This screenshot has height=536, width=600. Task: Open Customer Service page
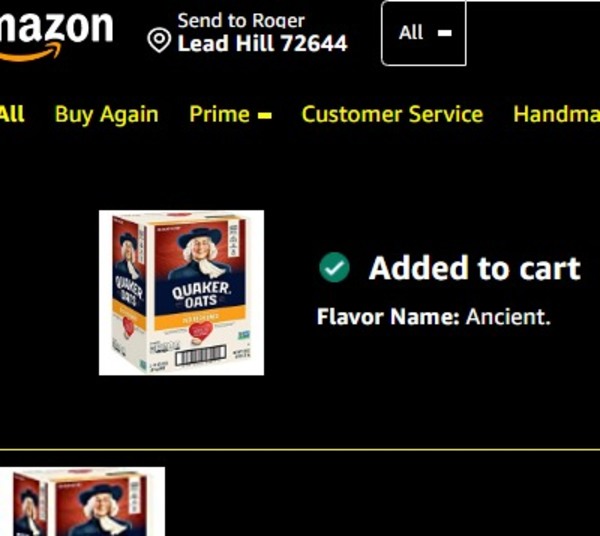(392, 114)
